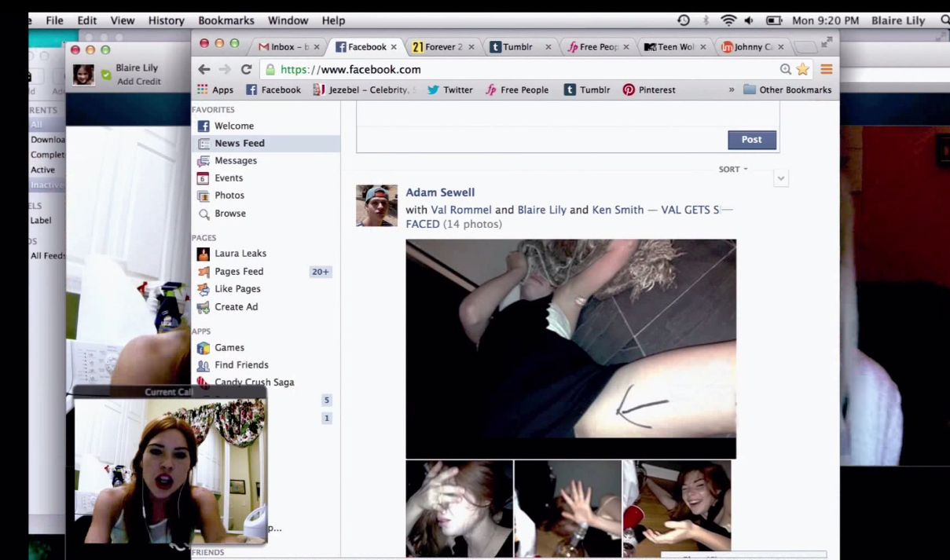The height and width of the screenshot is (560, 950).
Task: Expand the SORT dropdown
Action: point(733,169)
